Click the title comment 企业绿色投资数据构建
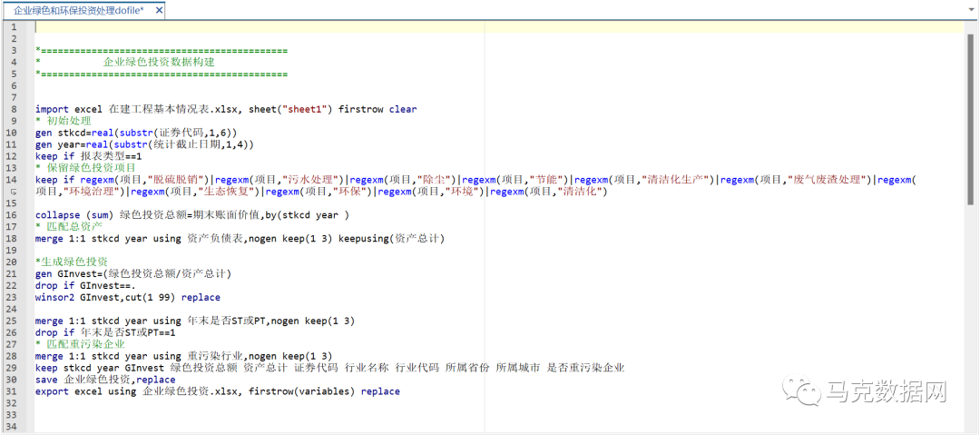 [159, 63]
